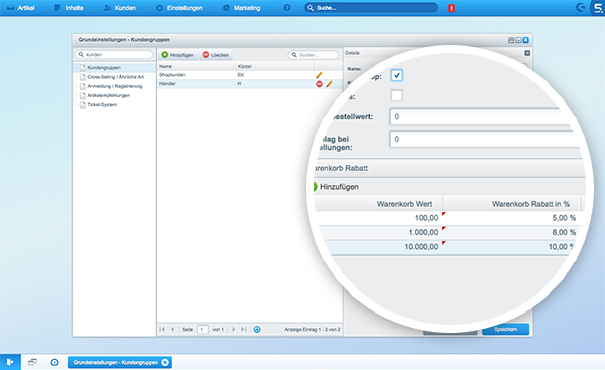Refresh the customer group list
The image size is (605, 370).
(257, 329)
